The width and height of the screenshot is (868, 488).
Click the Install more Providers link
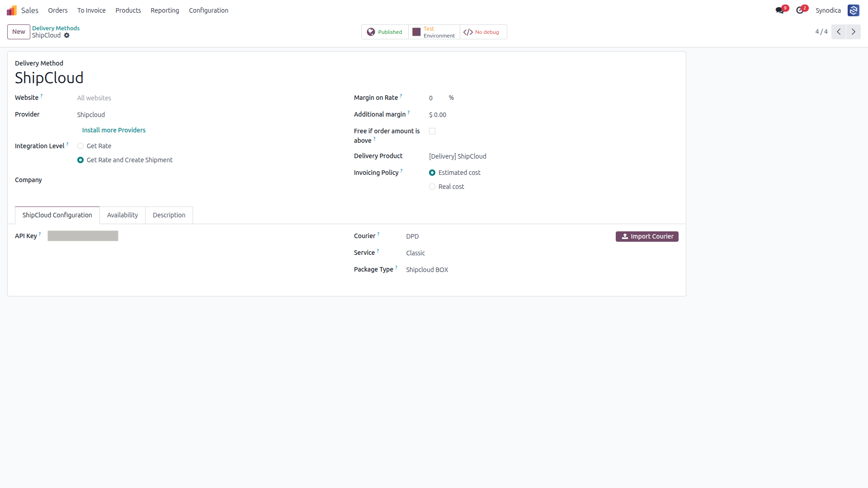[x=114, y=130]
